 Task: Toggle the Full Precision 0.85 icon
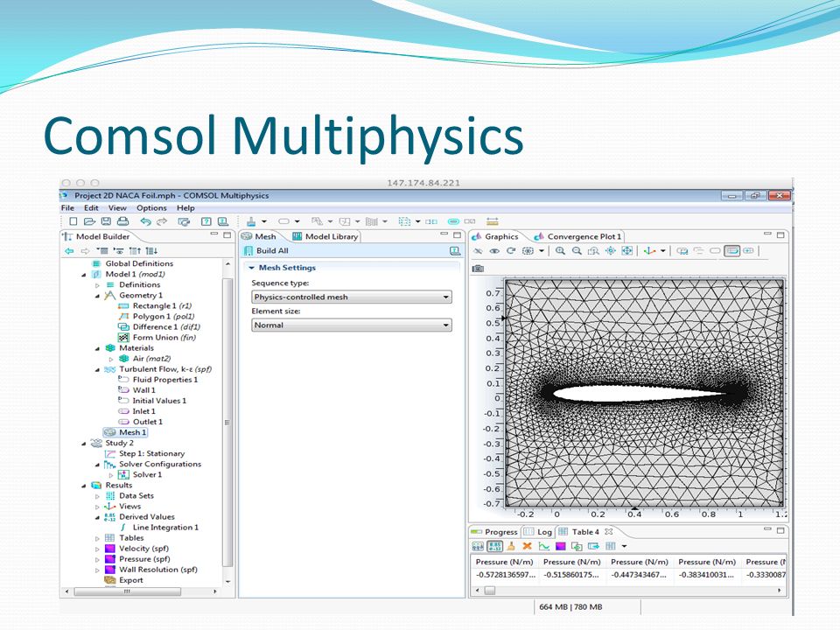tap(495, 546)
